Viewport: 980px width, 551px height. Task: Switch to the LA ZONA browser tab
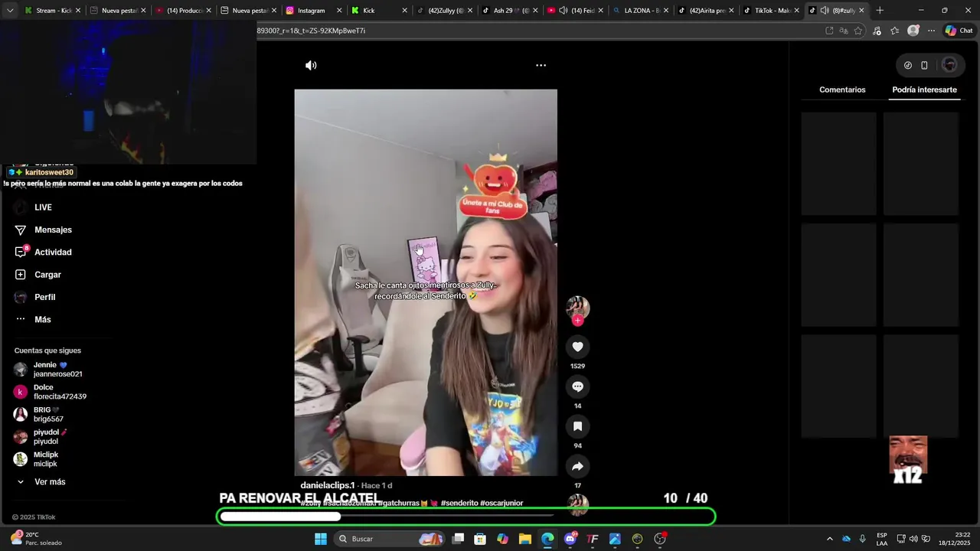pos(640,11)
